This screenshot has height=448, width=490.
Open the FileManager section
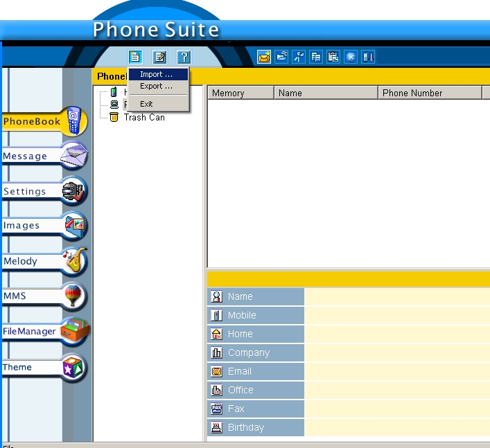pos(45,331)
